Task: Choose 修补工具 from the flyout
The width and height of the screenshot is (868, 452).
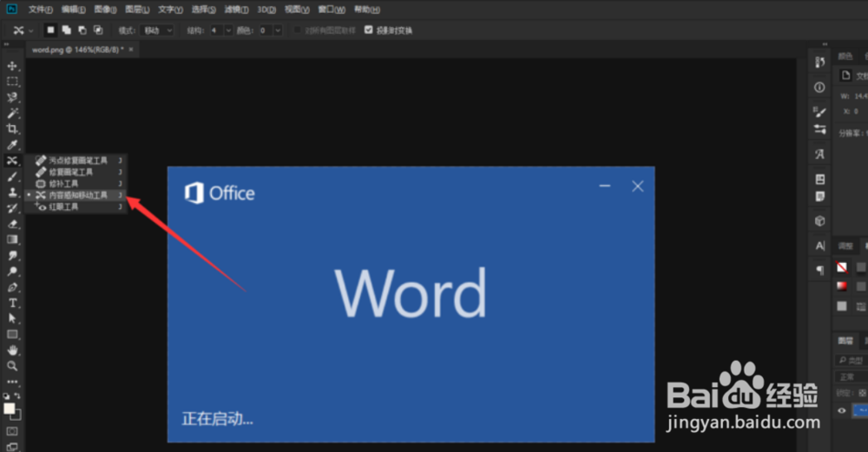Action: click(76, 184)
